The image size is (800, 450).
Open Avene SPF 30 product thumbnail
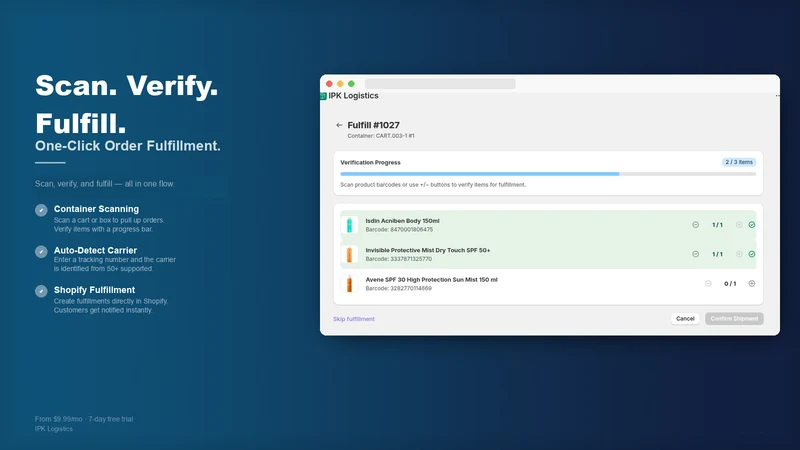349,284
